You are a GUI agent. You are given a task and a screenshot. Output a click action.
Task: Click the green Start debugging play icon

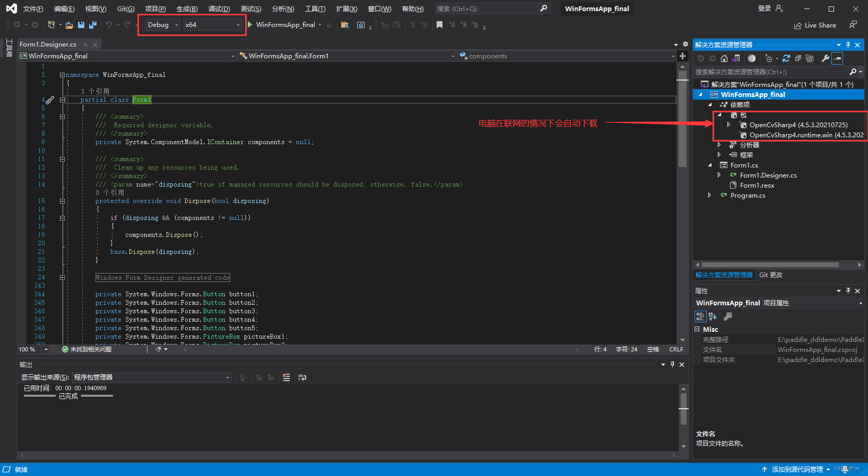point(250,24)
